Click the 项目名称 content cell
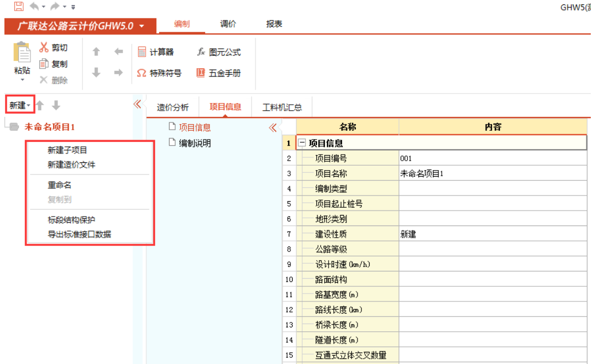The height and width of the screenshot is (364, 593). 492,173
